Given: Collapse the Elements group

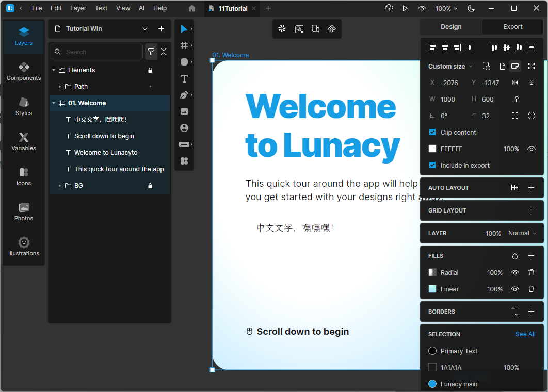Looking at the screenshot, I should 54,70.
